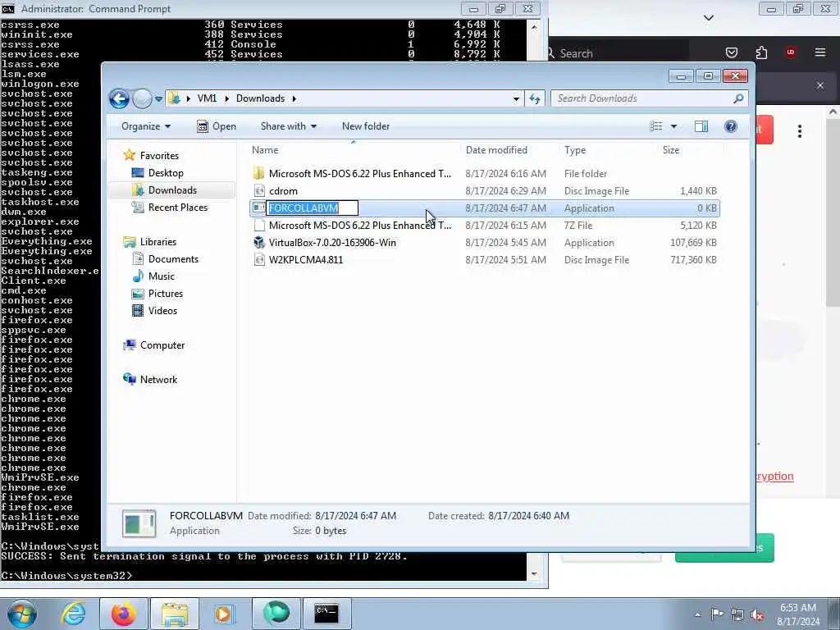Click New folder in the toolbar
The height and width of the screenshot is (630, 840).
[366, 126]
